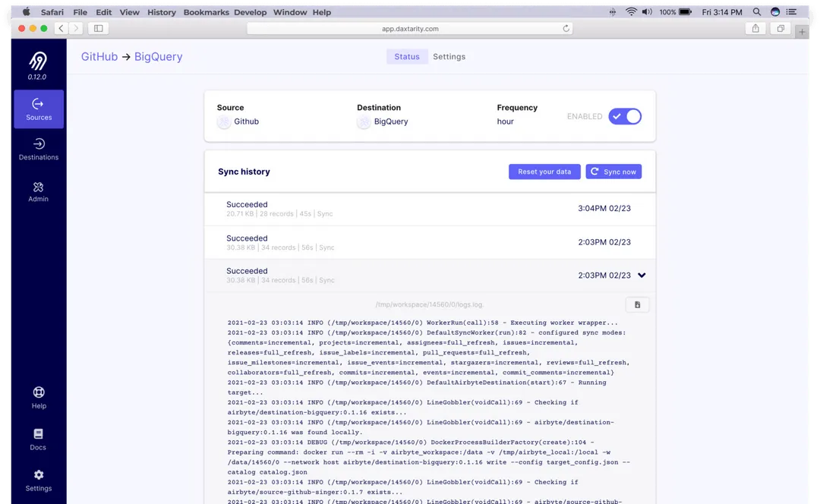Viewport: 820px width, 504px height.
Task: Click Safari share icon
Action: tap(755, 28)
